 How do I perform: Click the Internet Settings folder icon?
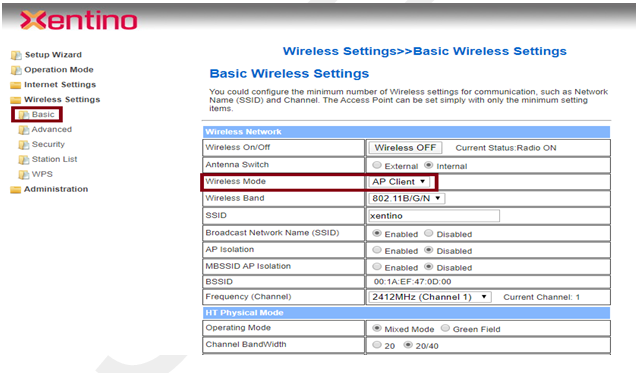click(16, 85)
